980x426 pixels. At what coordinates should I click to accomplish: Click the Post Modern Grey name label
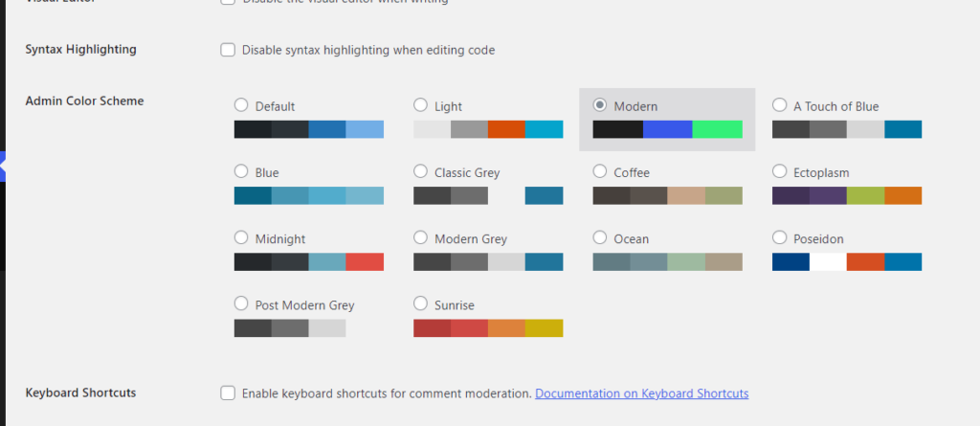pyautogui.click(x=304, y=305)
